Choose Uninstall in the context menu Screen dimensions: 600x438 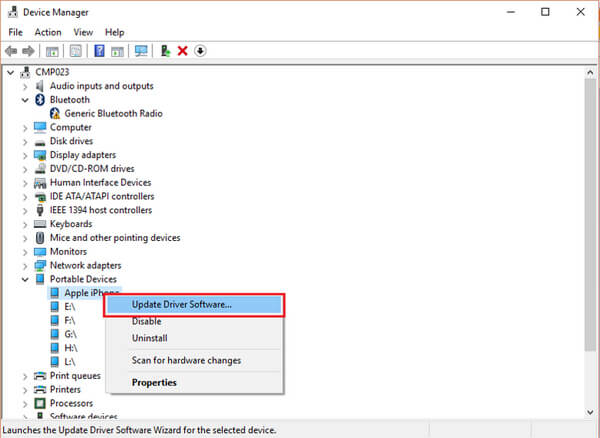(x=194, y=338)
